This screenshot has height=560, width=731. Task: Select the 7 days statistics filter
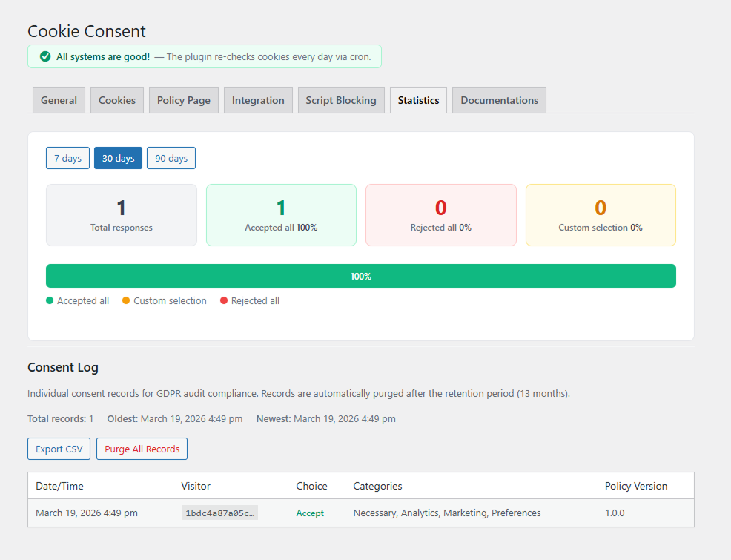coord(67,158)
